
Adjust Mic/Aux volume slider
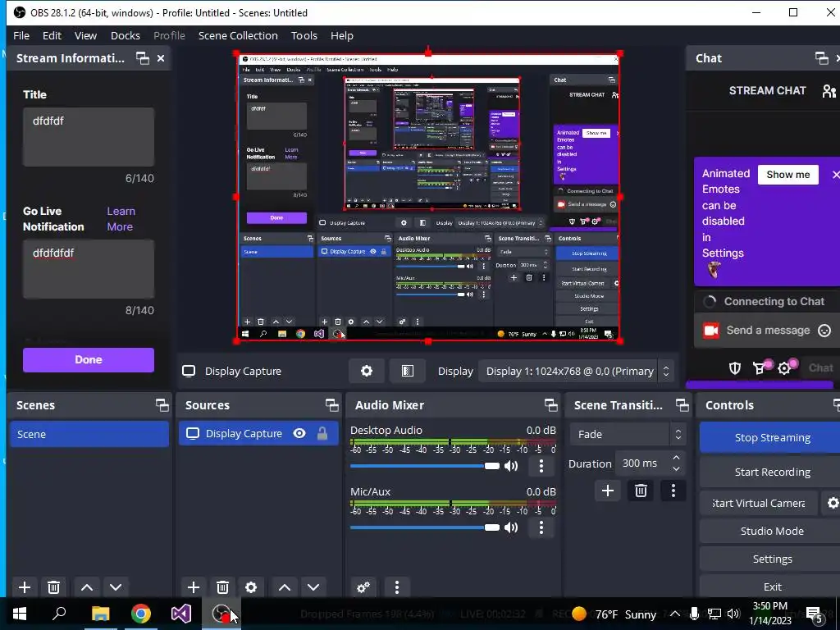pos(424,527)
